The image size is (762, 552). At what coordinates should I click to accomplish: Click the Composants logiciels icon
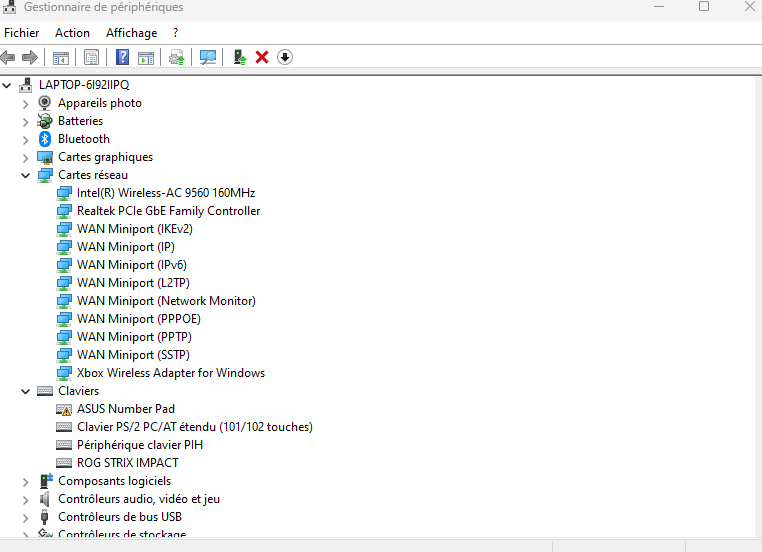(x=45, y=481)
